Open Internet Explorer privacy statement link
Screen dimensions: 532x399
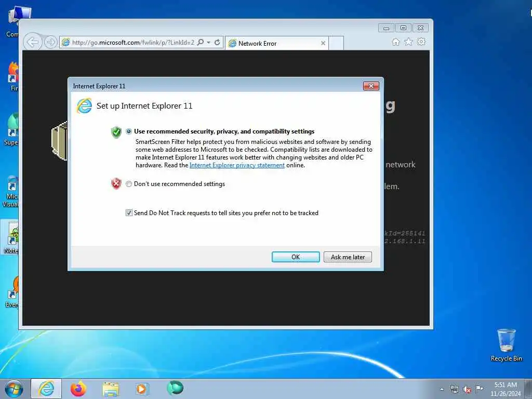click(x=237, y=165)
